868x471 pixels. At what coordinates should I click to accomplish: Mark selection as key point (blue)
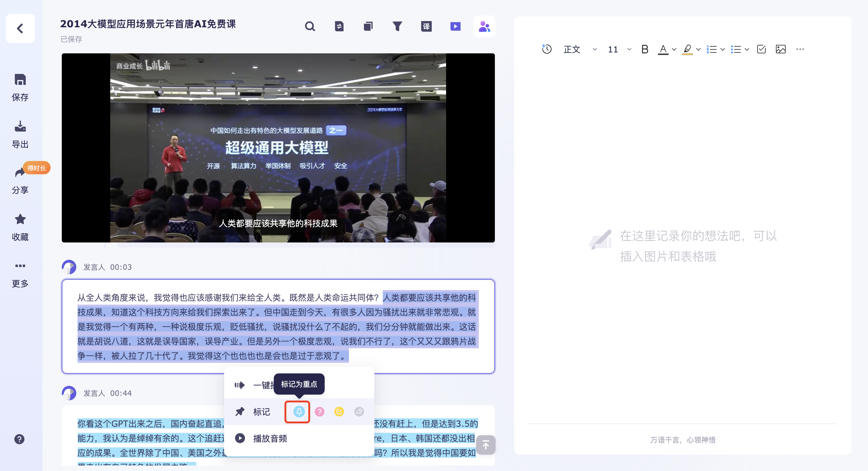[x=299, y=412]
